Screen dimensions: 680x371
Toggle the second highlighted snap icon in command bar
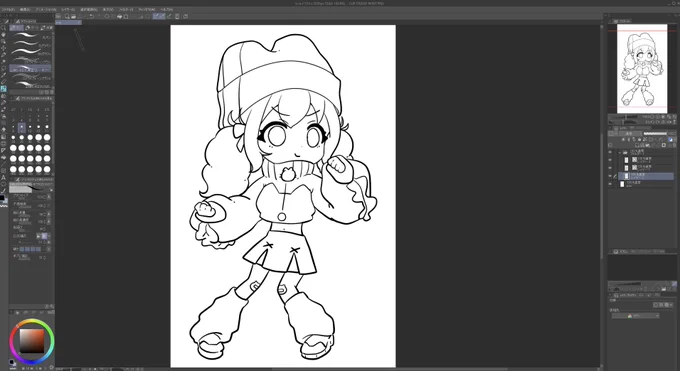(162, 16)
